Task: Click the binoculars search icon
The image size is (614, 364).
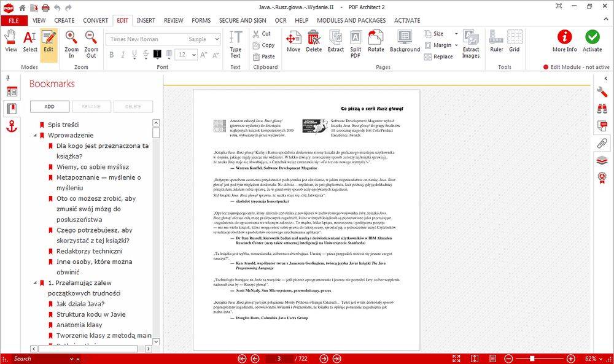Action: pyautogui.click(x=603, y=109)
